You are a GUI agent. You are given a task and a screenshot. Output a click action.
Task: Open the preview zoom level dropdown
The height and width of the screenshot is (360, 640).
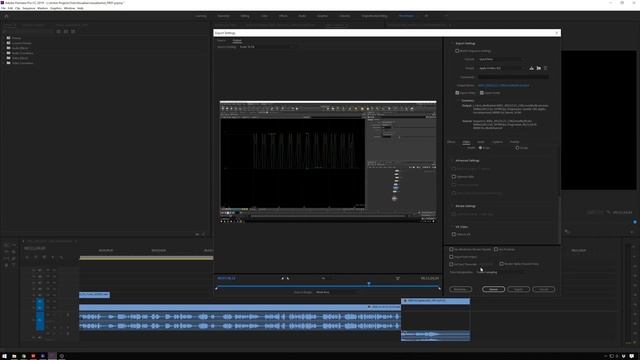click(x=323, y=278)
